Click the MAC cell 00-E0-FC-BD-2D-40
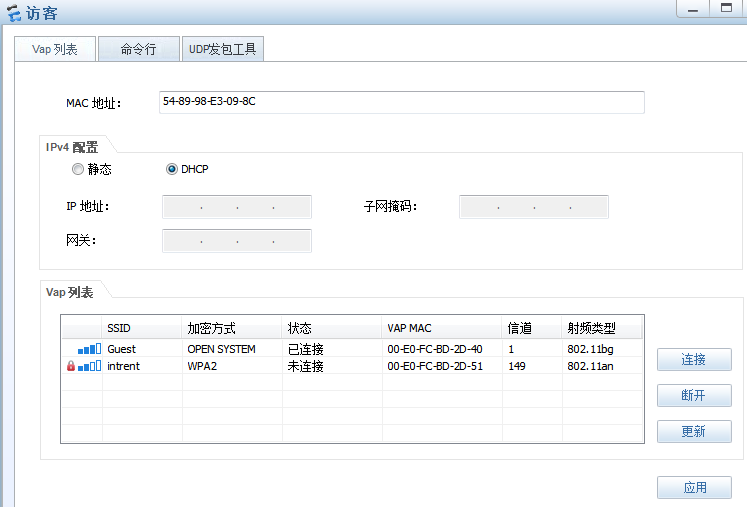 (x=442, y=349)
